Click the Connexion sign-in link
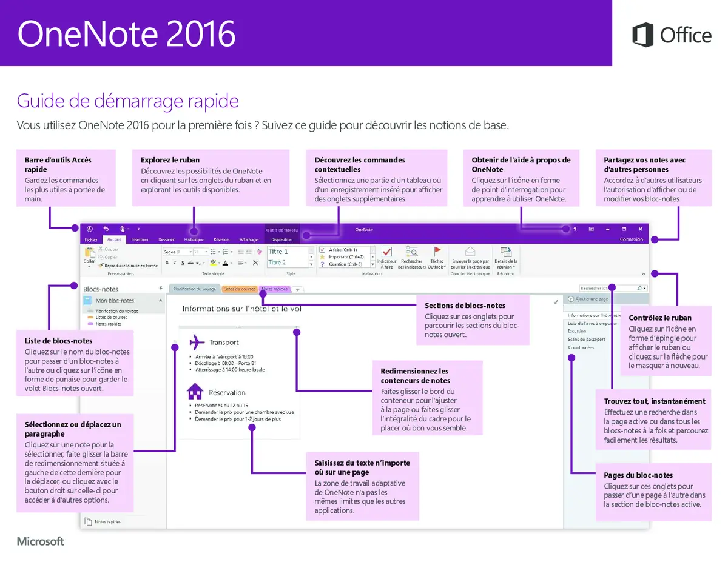Image resolution: width=728 pixels, height=562 pixels. 631,239
